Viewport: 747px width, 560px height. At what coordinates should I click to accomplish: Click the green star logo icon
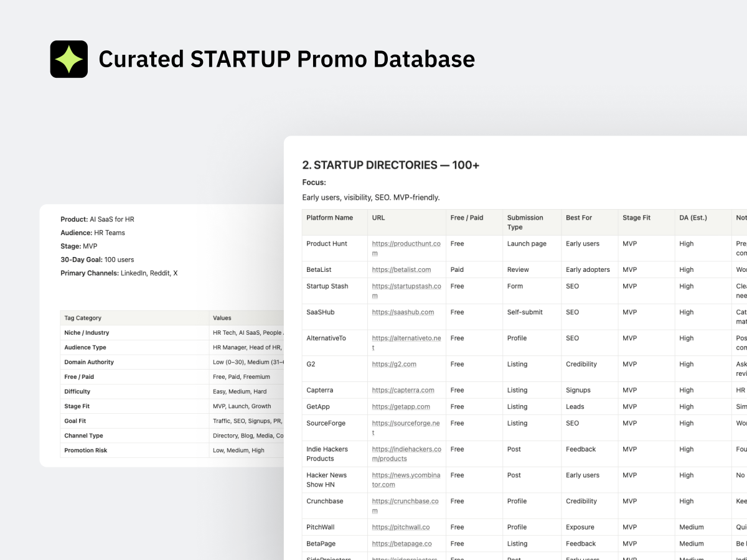[69, 59]
